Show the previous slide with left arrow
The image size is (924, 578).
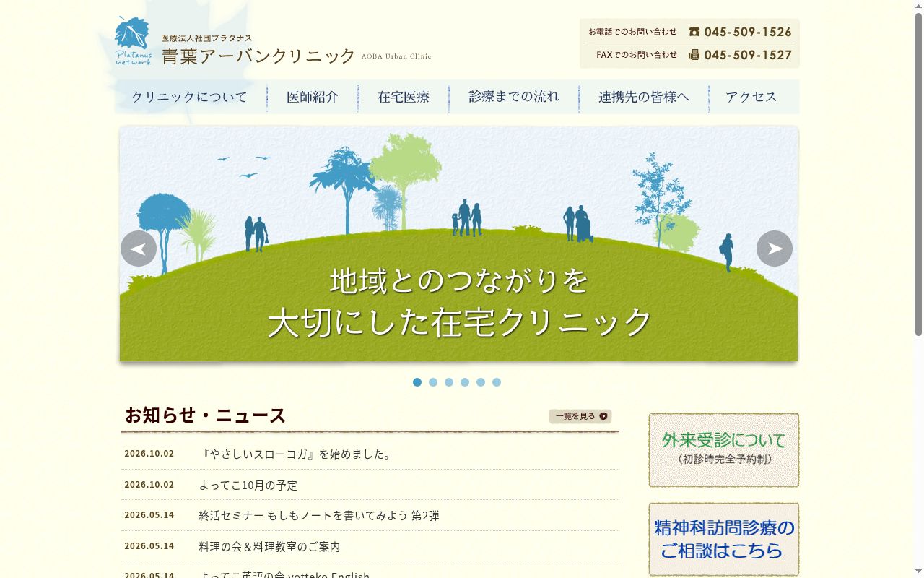(x=139, y=249)
